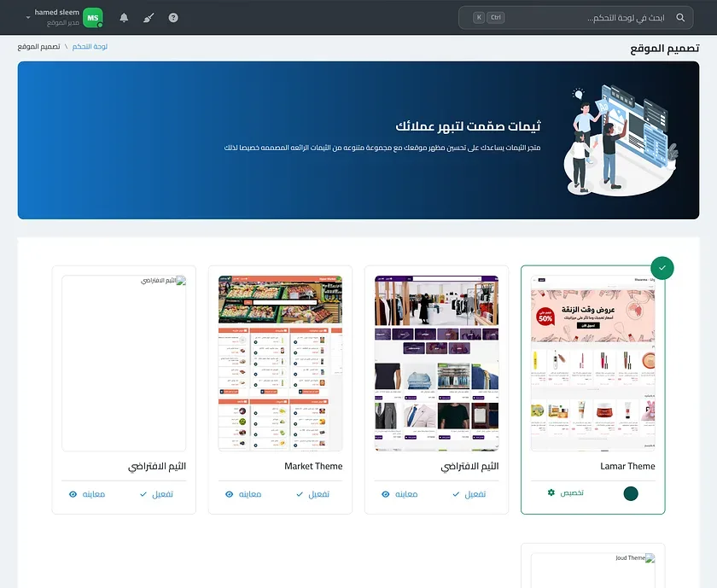Image resolution: width=717 pixels, height=588 pixels.
Task: Click the Market Theme title
Action: pos(313,466)
